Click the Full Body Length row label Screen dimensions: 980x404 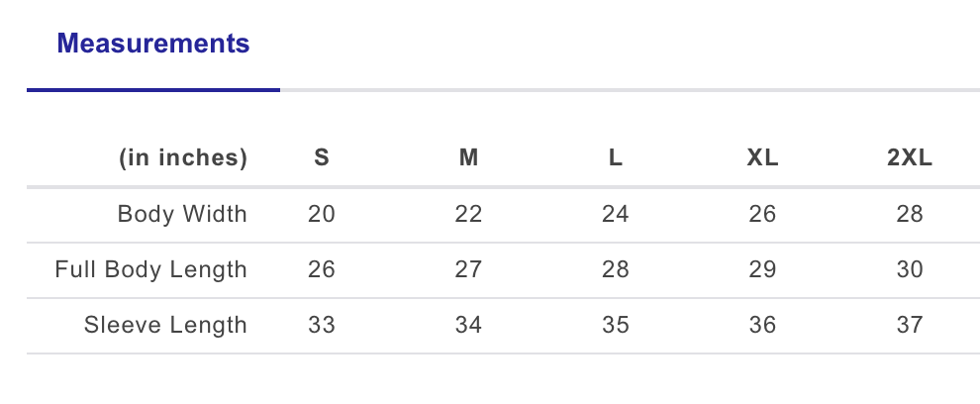click(x=151, y=269)
